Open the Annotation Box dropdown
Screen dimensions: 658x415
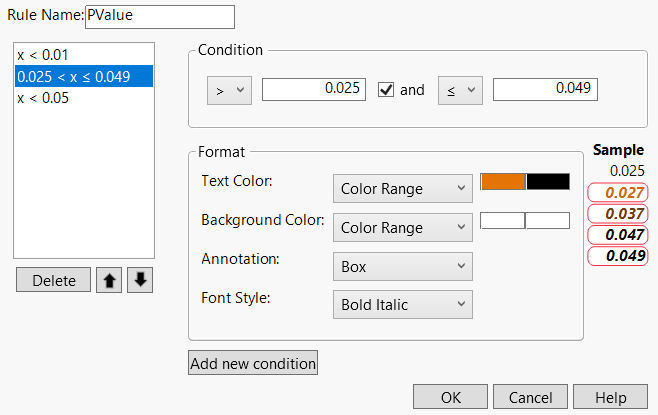(402, 267)
